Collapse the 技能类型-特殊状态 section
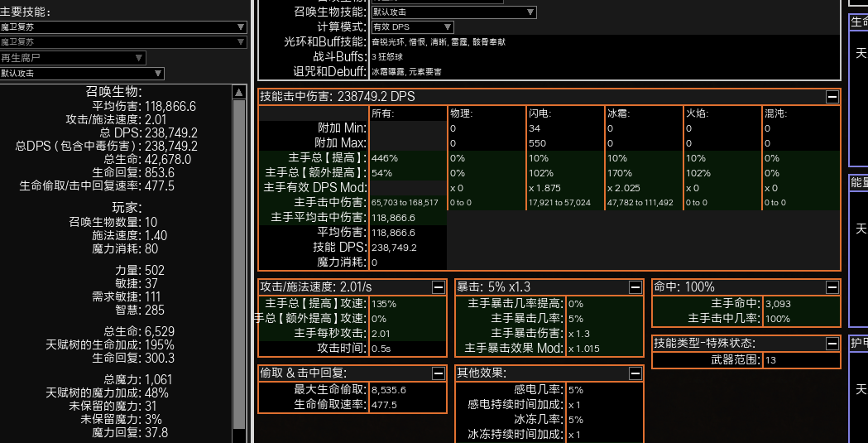Viewport: 868px width, 443px height. [x=832, y=344]
